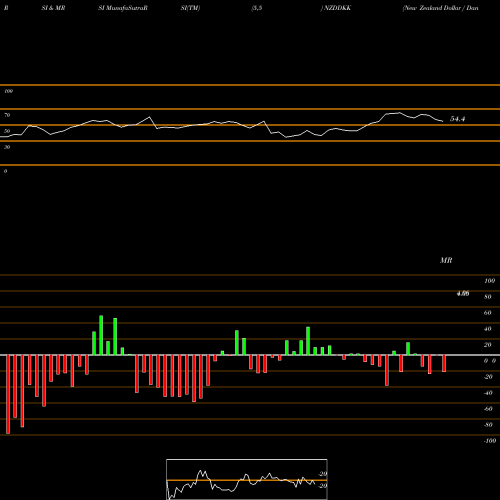
Task: Click the leftmost, deepest red histogram bar
Action: pos(8,394)
